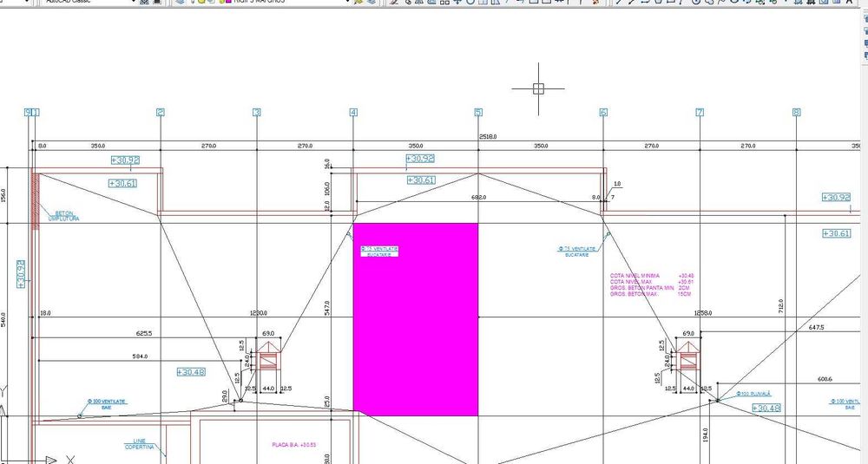
Task: Select the 647.5 dimension text
Action: click(x=816, y=327)
